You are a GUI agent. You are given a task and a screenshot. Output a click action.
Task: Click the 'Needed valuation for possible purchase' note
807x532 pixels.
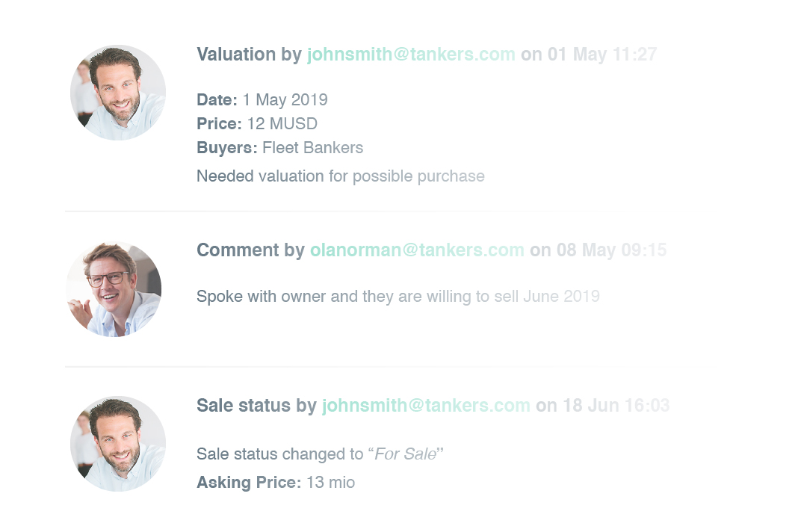(341, 176)
